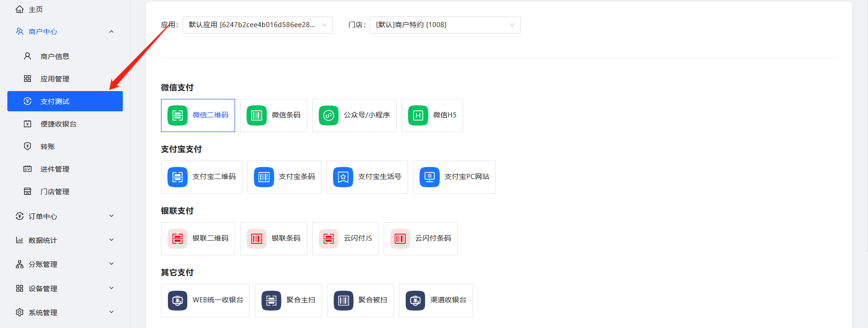This screenshot has height=328, width=868.
Task: Click the green 微信条码 barcode icon
Action: point(257,115)
